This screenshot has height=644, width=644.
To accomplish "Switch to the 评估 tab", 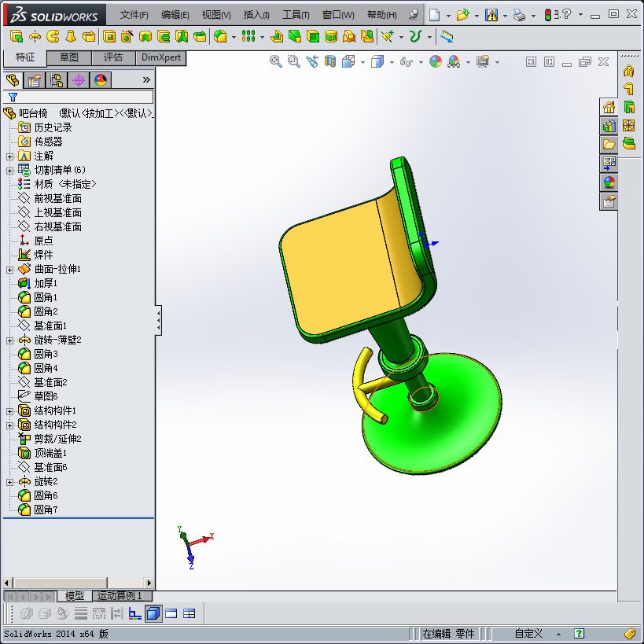I will pos(113,57).
